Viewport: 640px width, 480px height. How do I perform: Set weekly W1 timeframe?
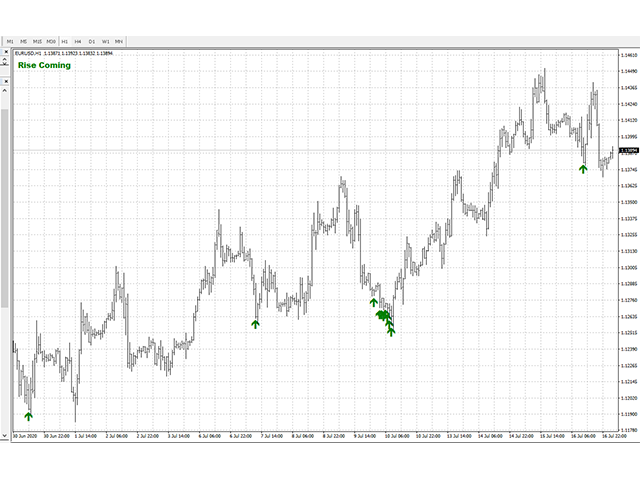(105, 41)
